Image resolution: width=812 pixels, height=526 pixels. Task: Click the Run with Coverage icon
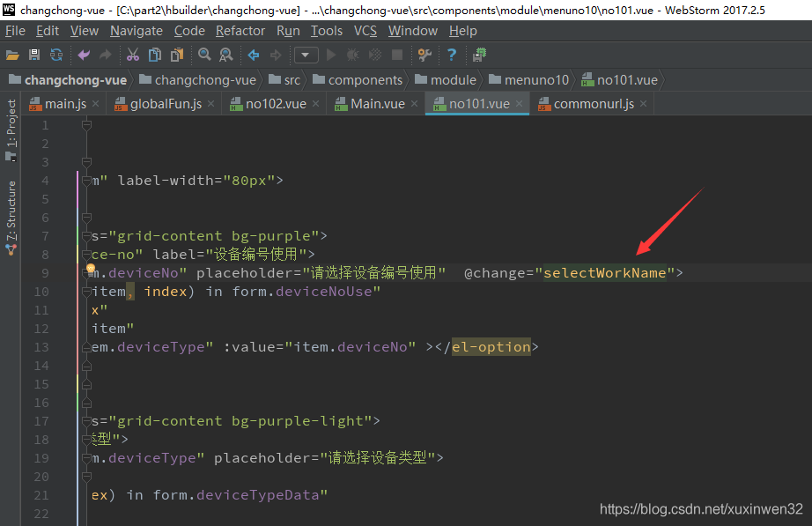point(375,55)
